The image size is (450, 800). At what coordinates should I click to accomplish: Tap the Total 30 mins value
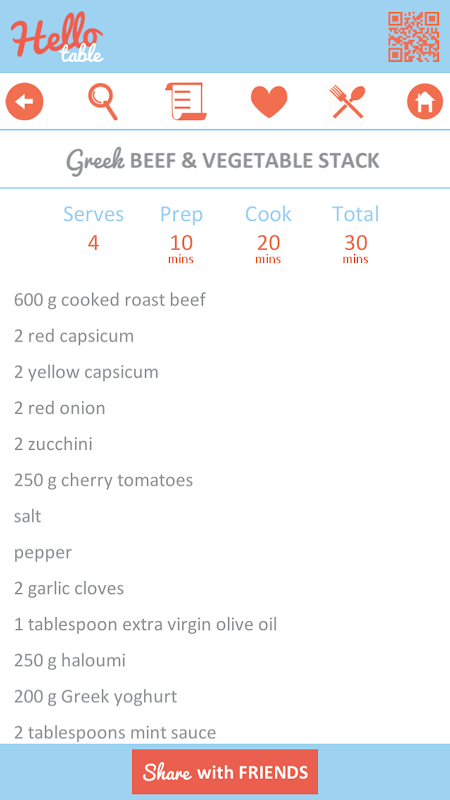pyautogui.click(x=356, y=248)
